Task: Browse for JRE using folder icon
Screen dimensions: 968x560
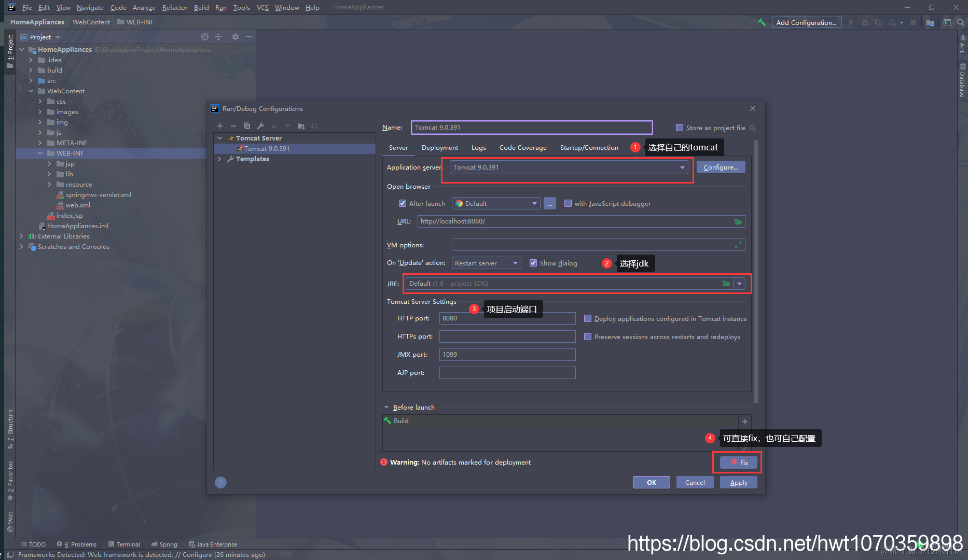Action: tap(726, 284)
